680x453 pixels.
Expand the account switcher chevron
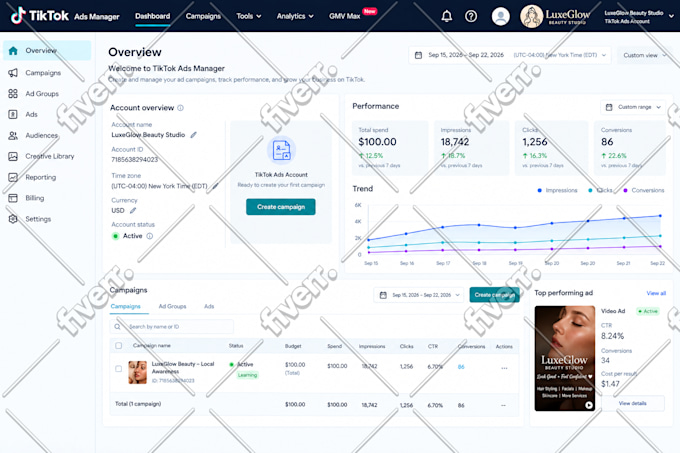pos(672,16)
